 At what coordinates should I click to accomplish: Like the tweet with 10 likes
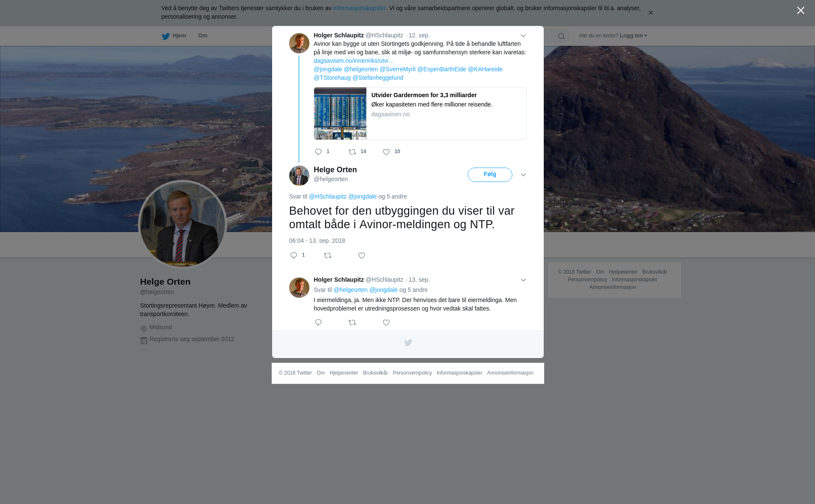(386, 152)
